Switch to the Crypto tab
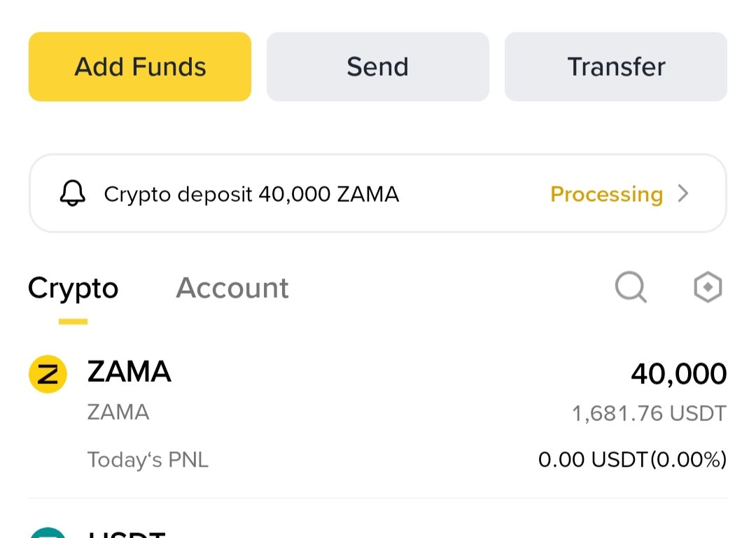Screen dimensions: 756x538 (x=73, y=288)
